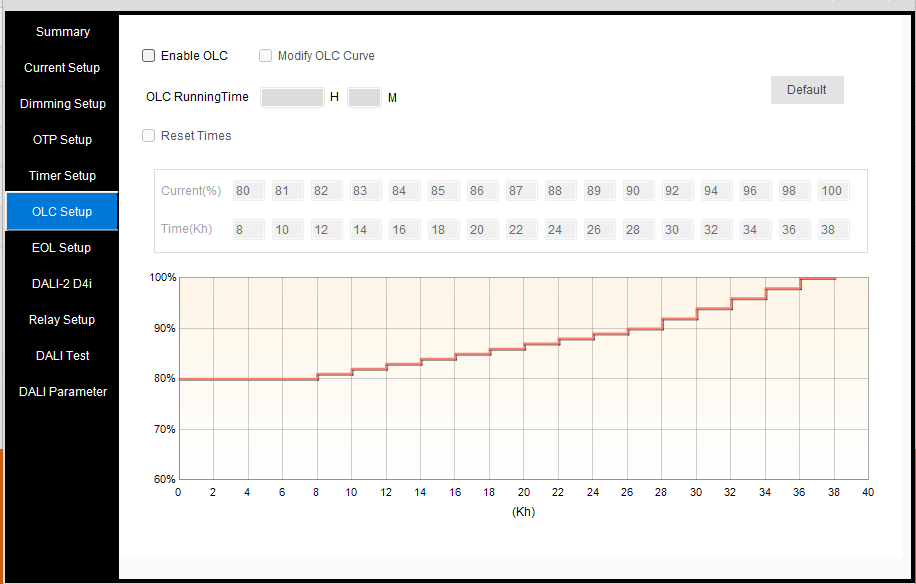Click the OLC RunningTime hours field
Screen dimensions: 916x584
point(292,97)
